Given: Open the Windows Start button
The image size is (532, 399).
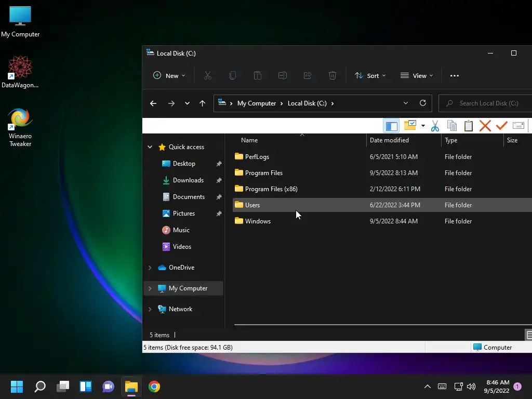Looking at the screenshot, I should [17, 387].
